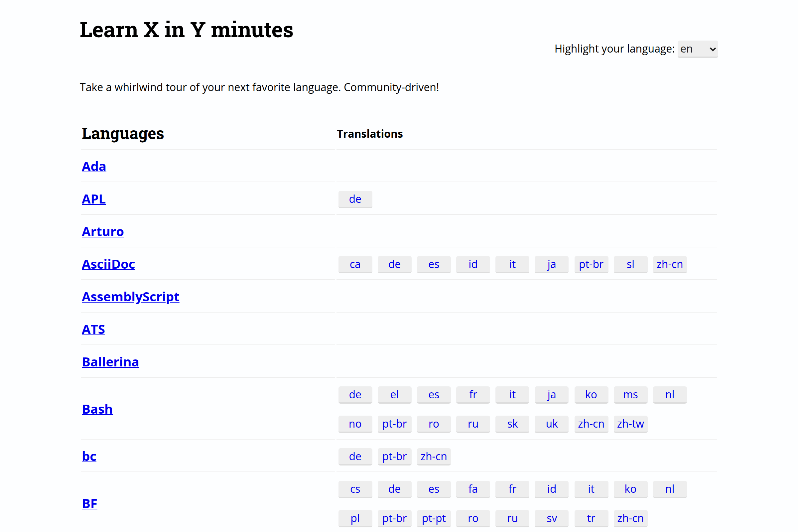
Task: Select the it translation for BF
Action: pos(592,489)
